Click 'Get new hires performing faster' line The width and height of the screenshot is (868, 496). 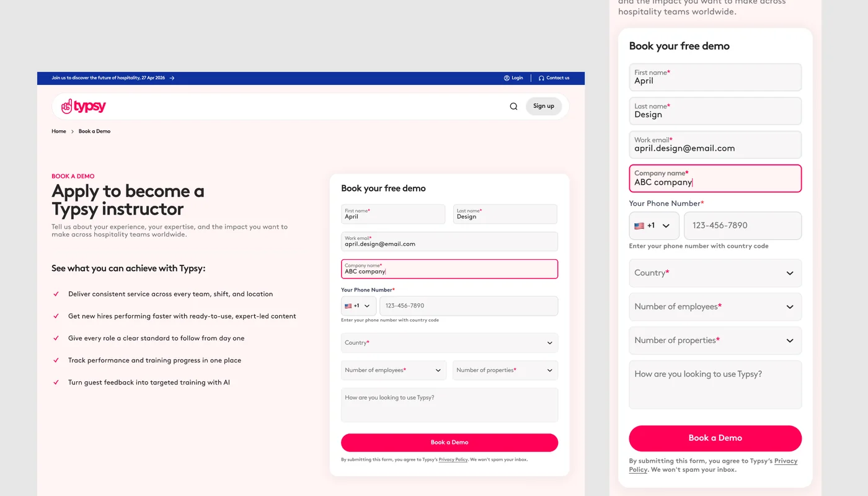click(182, 316)
